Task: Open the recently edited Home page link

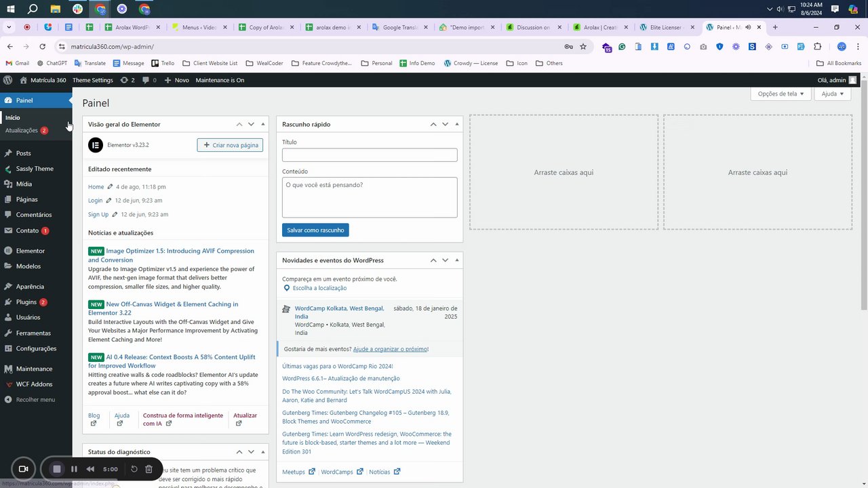Action: [96, 186]
